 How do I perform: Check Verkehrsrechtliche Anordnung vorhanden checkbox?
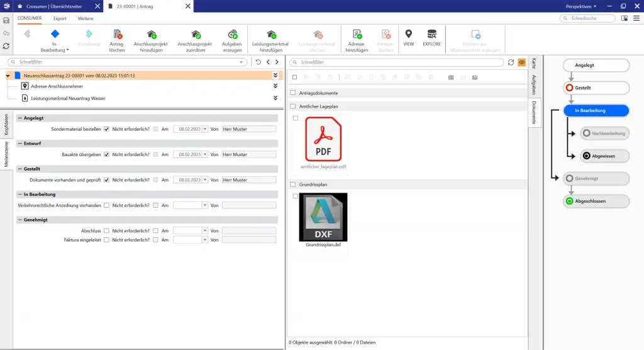(x=106, y=205)
